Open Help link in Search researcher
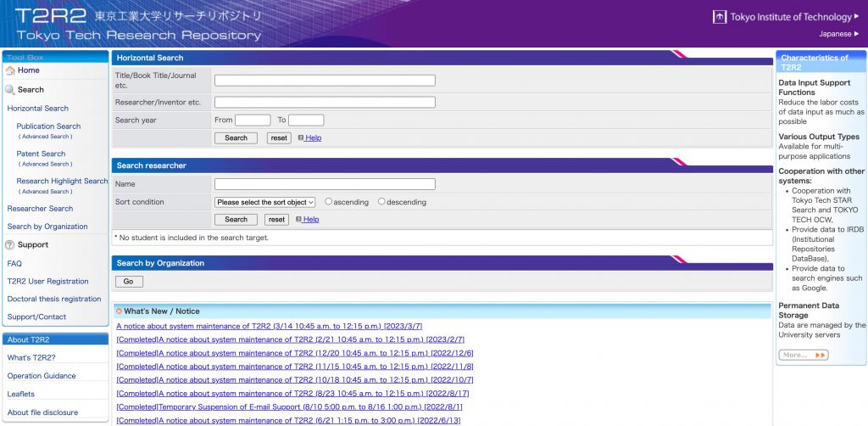868x426 pixels. pos(310,220)
